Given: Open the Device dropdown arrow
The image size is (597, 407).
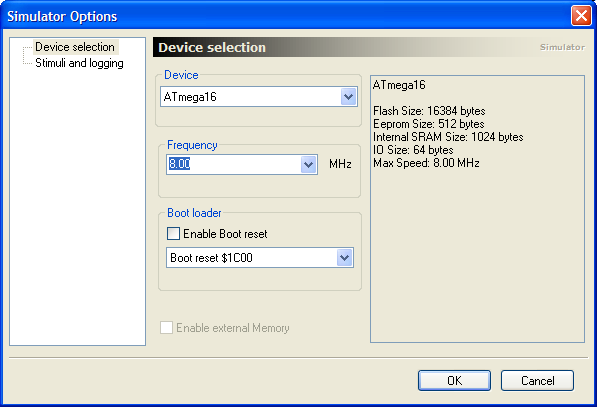Looking at the screenshot, I should (348, 97).
